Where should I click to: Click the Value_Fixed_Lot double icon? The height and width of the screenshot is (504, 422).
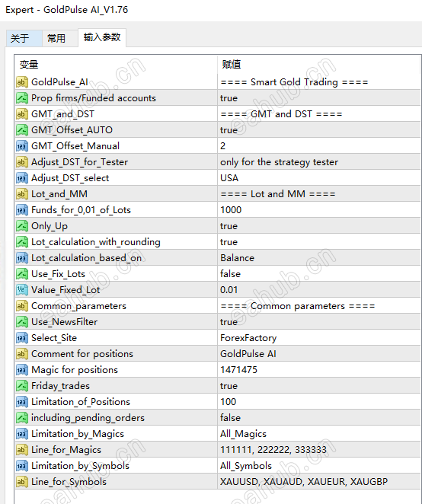(x=22, y=290)
